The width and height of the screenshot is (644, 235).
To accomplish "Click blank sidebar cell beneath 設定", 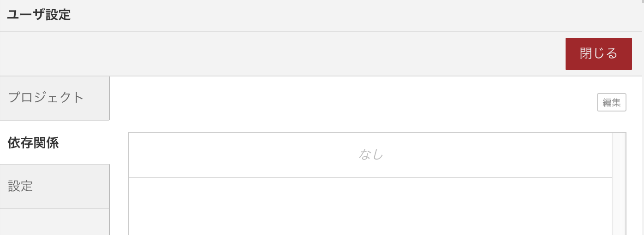I will pos(54,222).
